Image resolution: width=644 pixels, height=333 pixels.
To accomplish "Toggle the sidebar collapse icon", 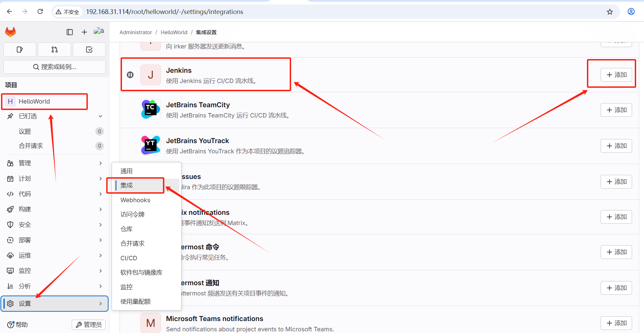I will pos(70,32).
